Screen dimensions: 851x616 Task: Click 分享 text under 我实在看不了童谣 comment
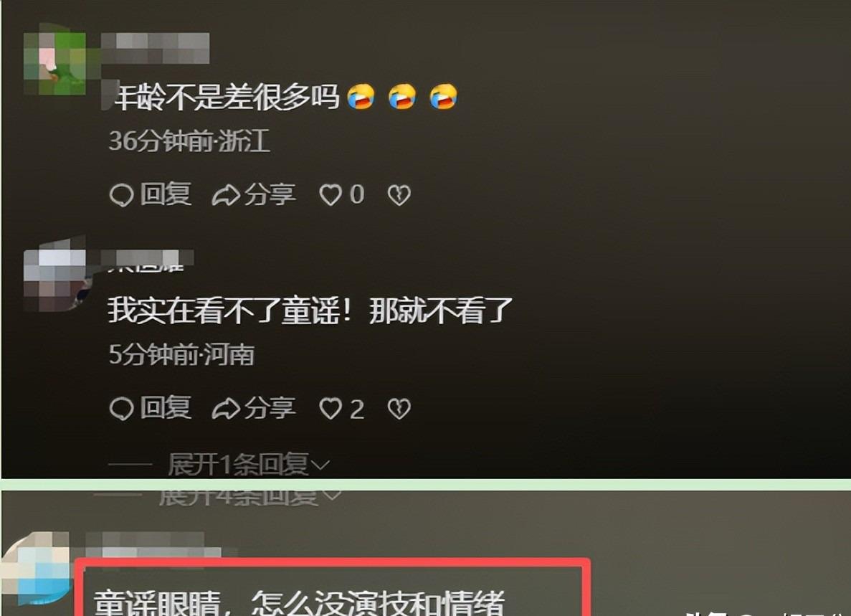click(x=270, y=408)
